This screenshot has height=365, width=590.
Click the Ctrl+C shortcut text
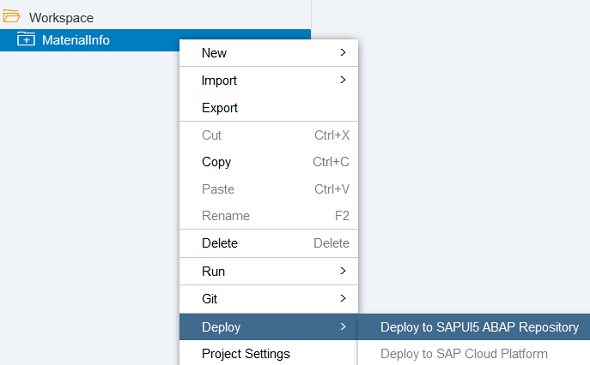331,162
